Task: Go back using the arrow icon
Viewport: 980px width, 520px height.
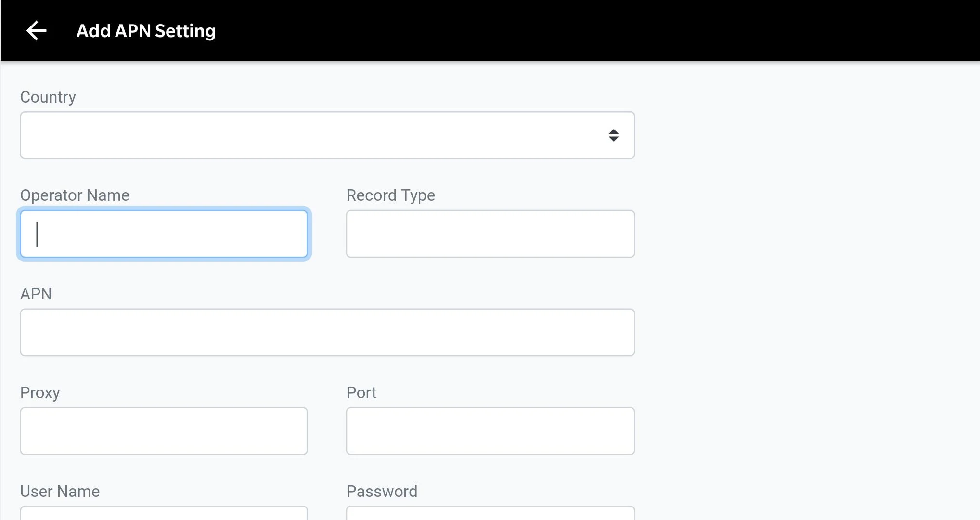Action: (x=36, y=31)
